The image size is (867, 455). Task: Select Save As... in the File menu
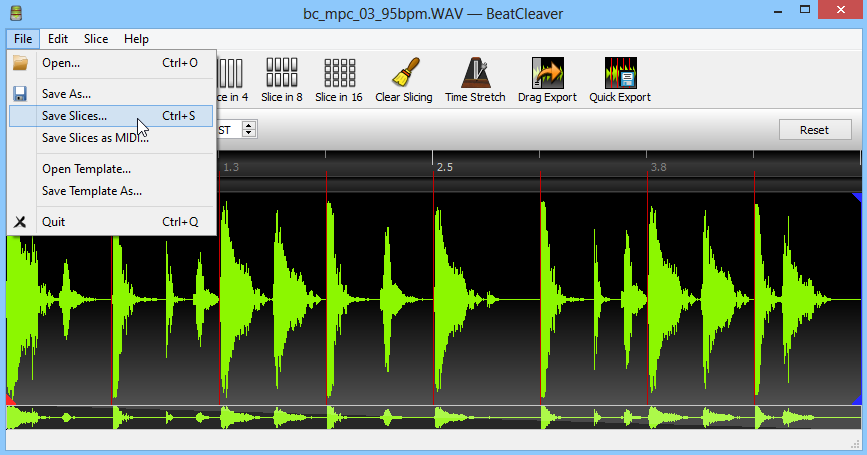pyautogui.click(x=66, y=93)
